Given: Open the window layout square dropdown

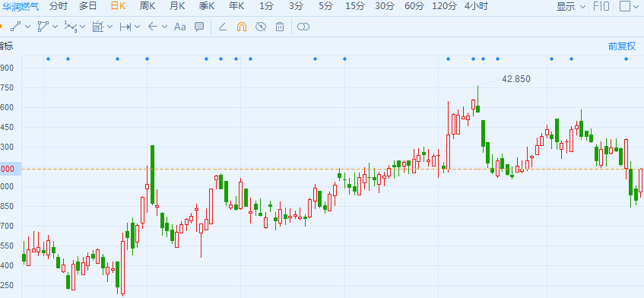Looking at the screenshot, I should pos(630,7).
